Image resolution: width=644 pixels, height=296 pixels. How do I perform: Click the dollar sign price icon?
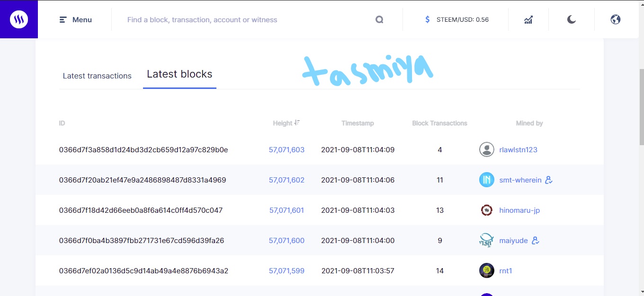[428, 20]
